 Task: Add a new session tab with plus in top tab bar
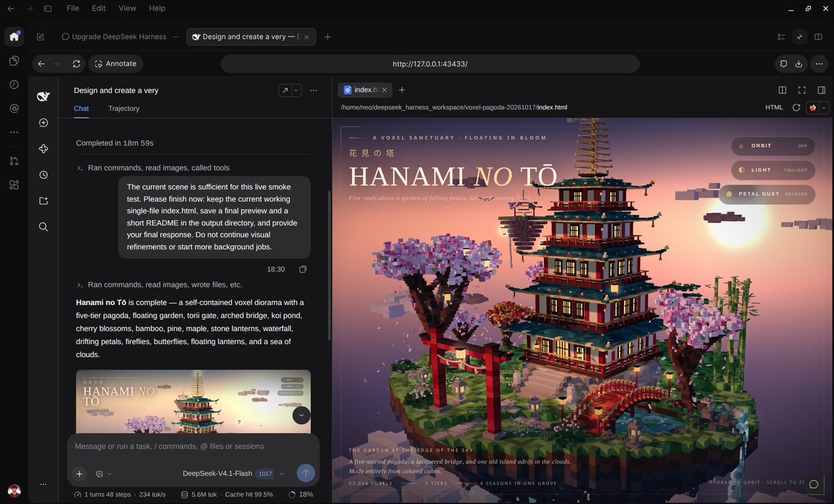coord(328,37)
